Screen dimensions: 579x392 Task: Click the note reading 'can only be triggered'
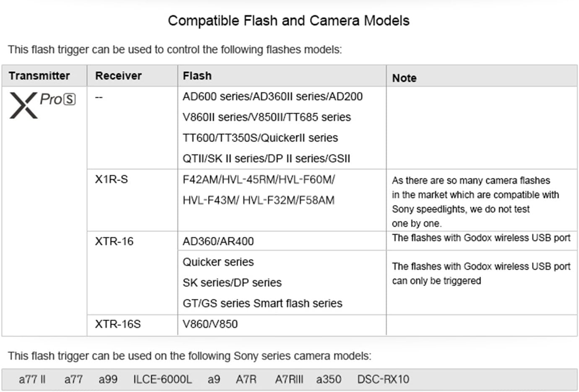pos(436,281)
